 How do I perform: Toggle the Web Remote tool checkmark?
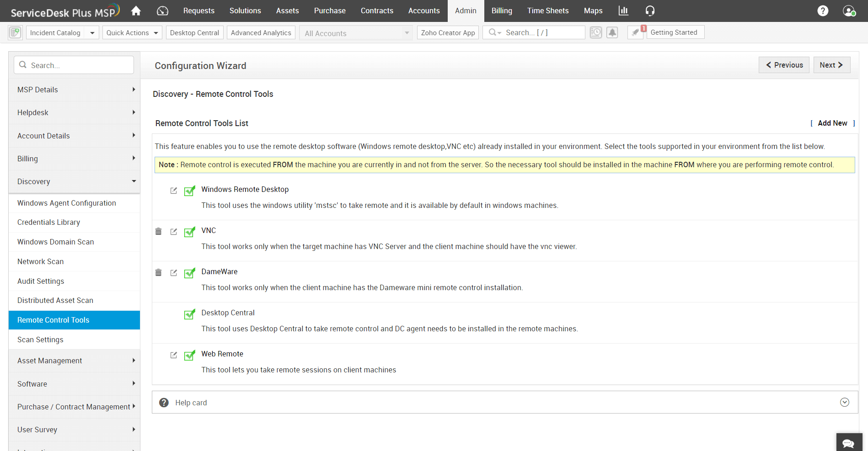tap(189, 355)
